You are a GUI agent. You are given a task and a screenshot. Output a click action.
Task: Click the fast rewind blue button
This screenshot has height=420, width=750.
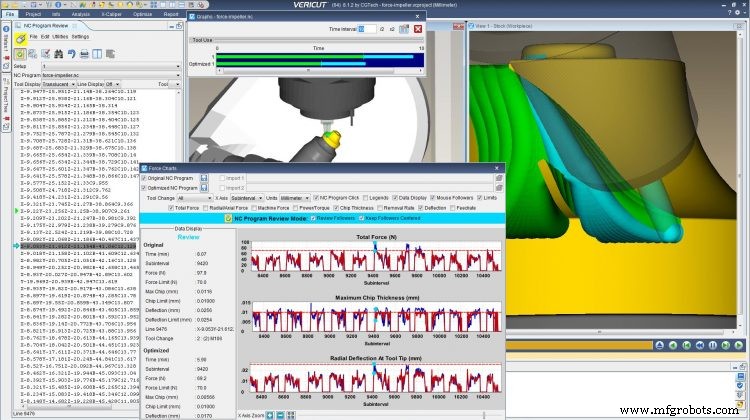[x=699, y=345]
